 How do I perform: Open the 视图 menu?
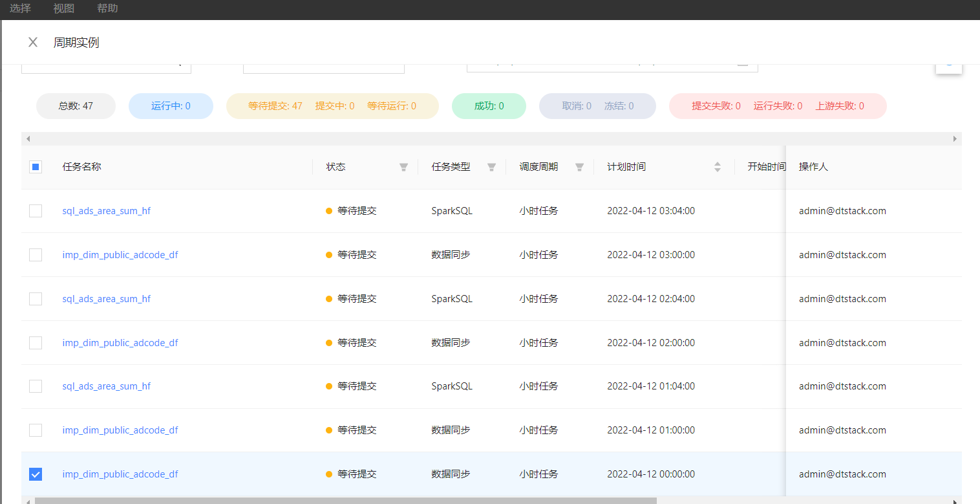[63, 8]
